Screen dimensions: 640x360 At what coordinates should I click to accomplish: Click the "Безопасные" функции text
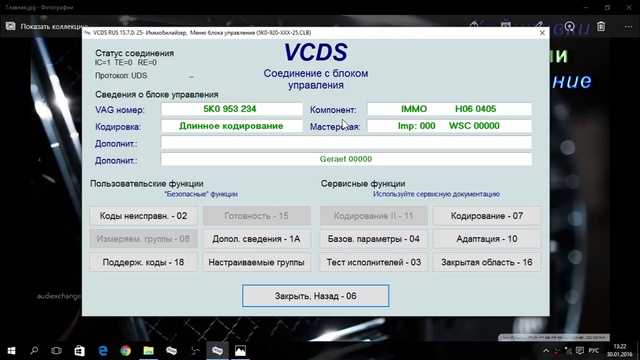[x=201, y=194]
